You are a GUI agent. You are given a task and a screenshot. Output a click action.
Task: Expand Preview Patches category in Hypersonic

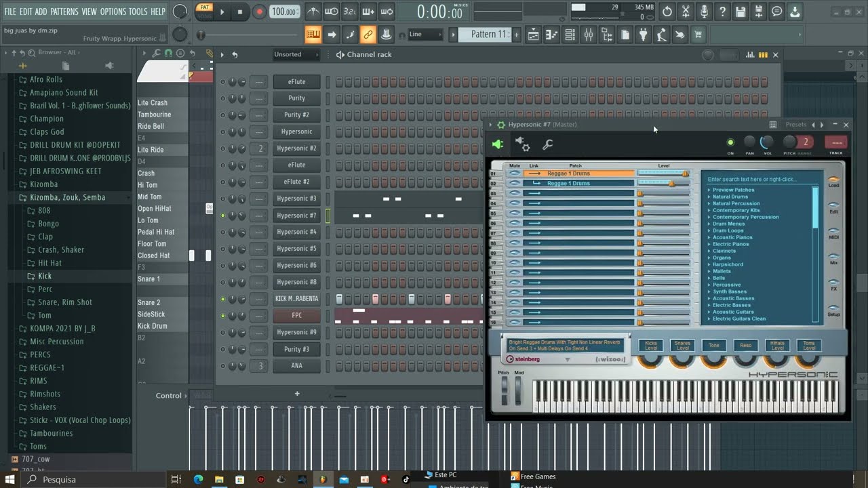click(709, 190)
